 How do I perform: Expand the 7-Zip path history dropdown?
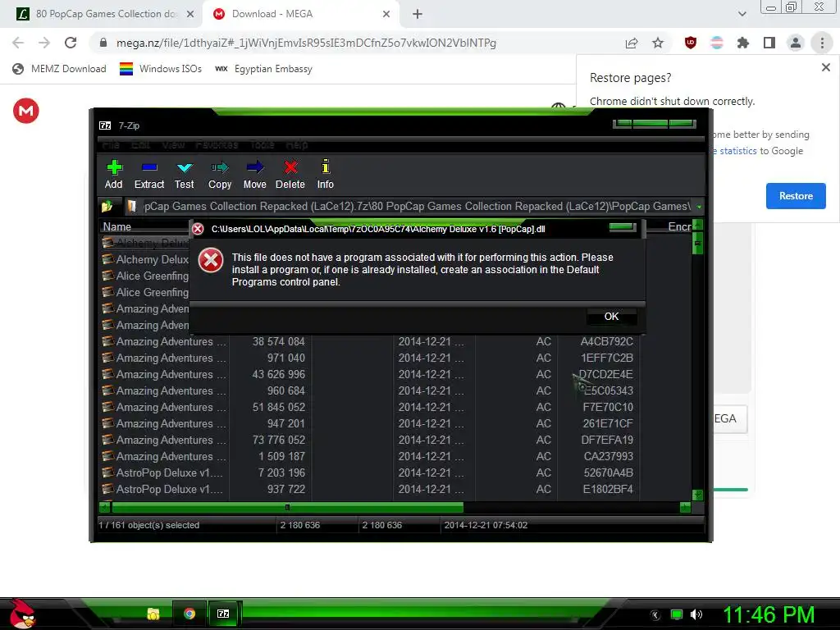coord(699,206)
